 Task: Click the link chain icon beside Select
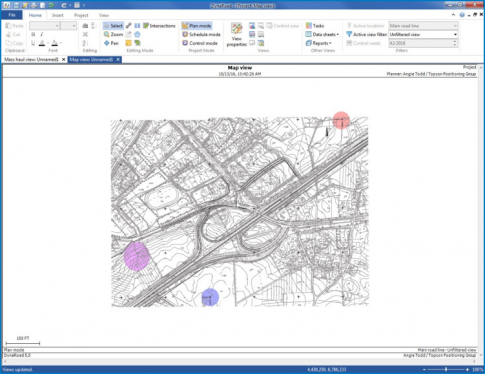tap(129, 26)
